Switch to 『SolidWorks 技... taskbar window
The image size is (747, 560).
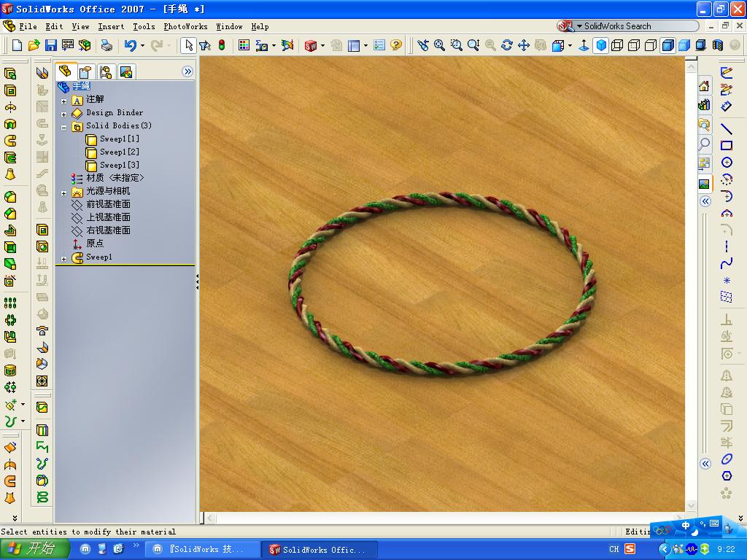click(x=202, y=549)
